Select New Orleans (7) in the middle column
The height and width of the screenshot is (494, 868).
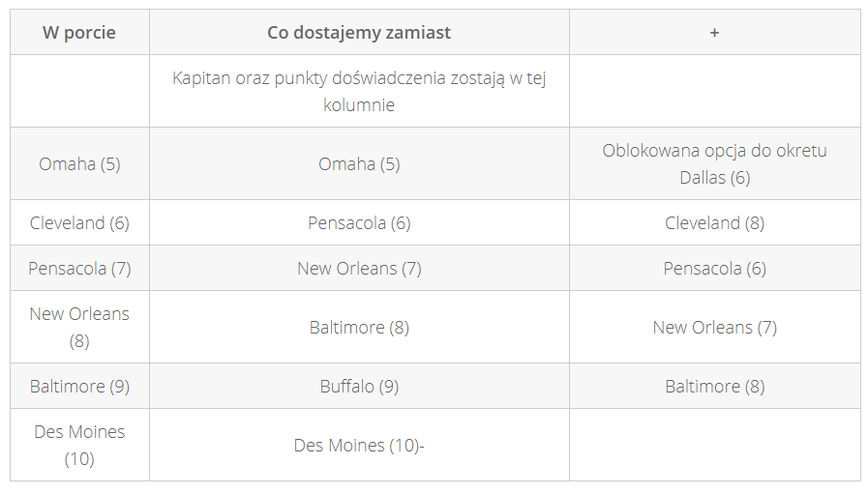pyautogui.click(x=359, y=268)
